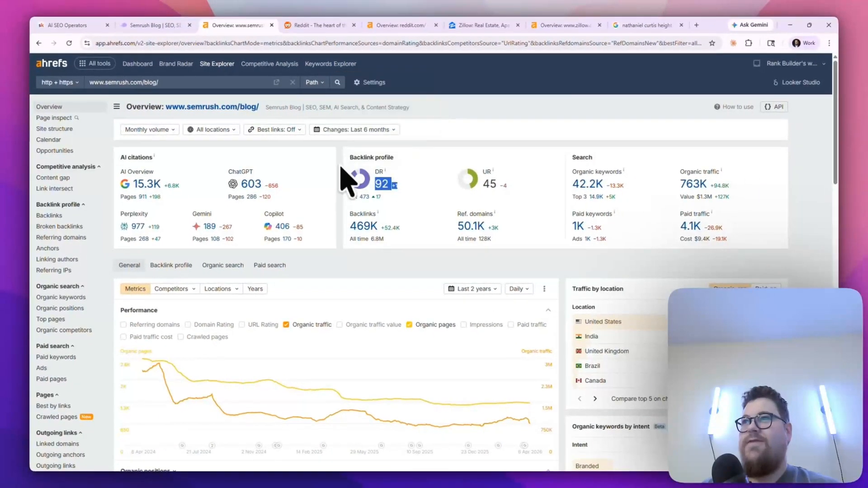Image resolution: width=868 pixels, height=488 pixels.
Task: Open Looker Studio
Action: [796, 82]
